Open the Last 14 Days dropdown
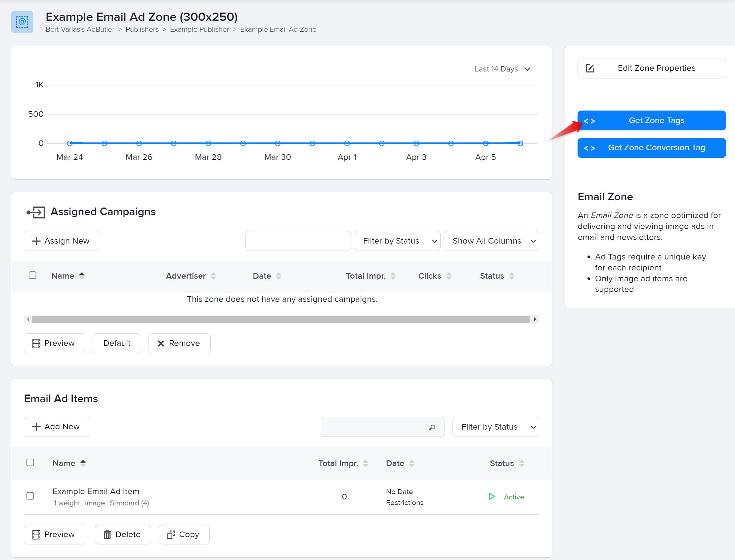 pos(502,69)
